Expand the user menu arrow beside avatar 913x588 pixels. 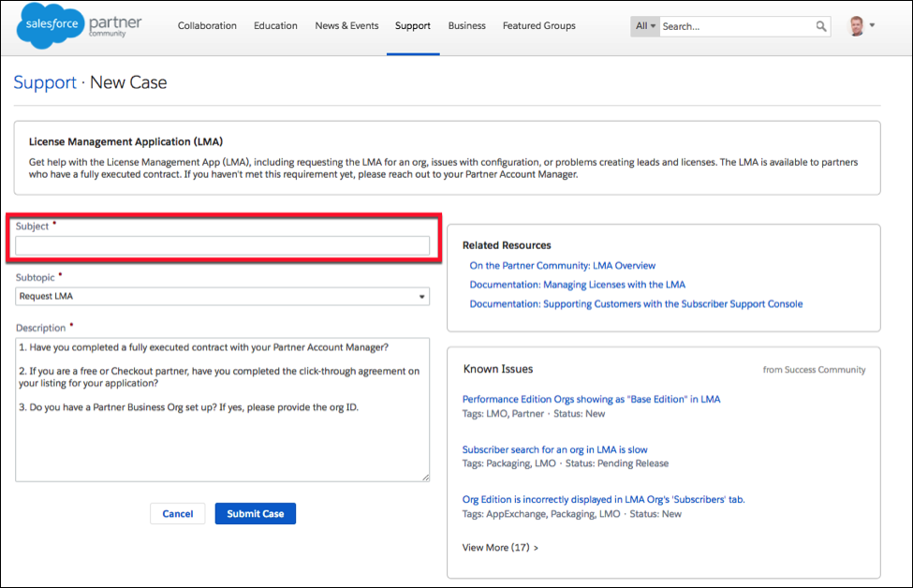(x=872, y=25)
